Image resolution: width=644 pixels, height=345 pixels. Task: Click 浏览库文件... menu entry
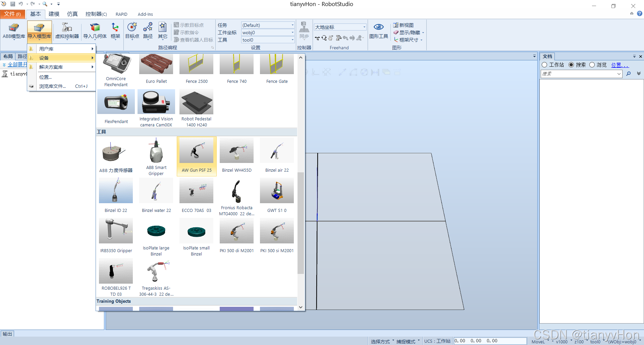61,86
